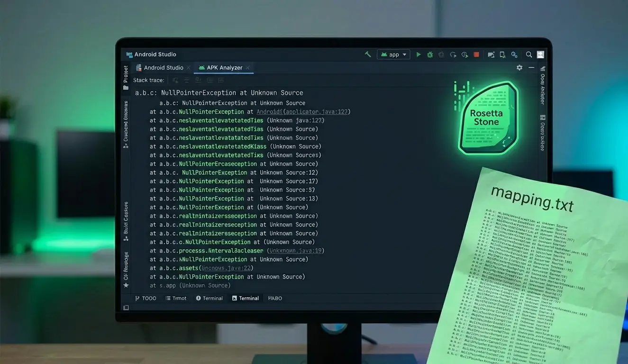Click the 'Stack trace:' label
628x364 pixels.
pyautogui.click(x=148, y=81)
